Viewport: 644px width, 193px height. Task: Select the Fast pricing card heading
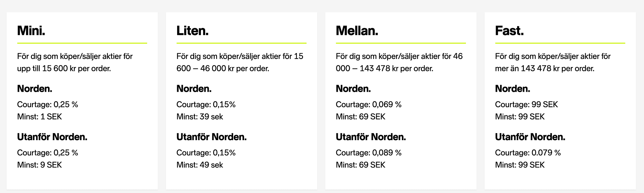pos(509,31)
